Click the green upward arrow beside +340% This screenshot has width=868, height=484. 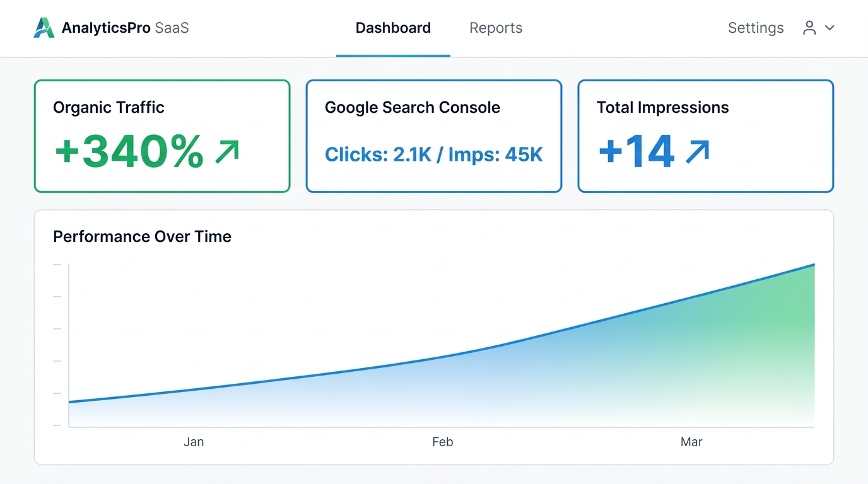pos(227,152)
